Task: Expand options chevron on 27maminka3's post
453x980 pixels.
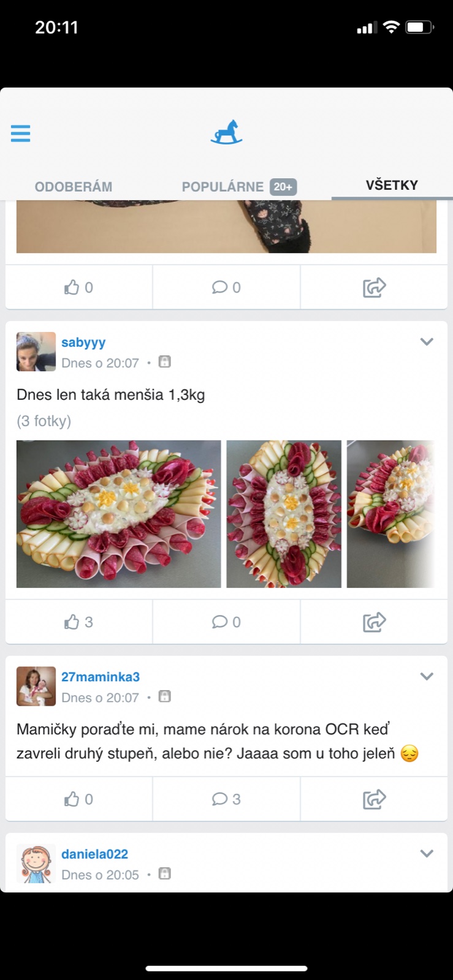Action: pos(427,676)
